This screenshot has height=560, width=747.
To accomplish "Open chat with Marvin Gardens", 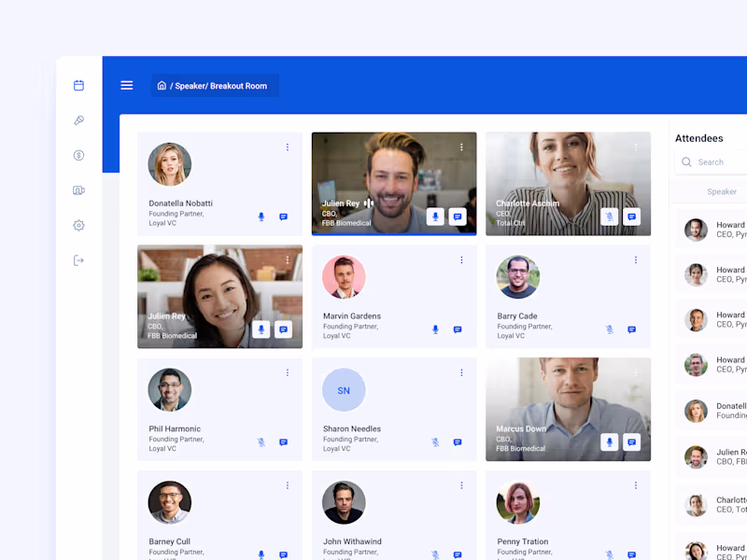I will point(458,329).
